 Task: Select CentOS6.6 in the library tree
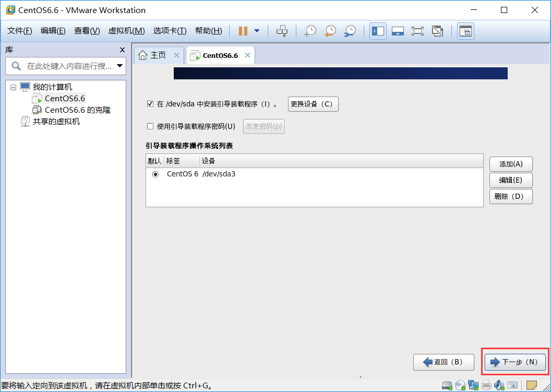65,99
